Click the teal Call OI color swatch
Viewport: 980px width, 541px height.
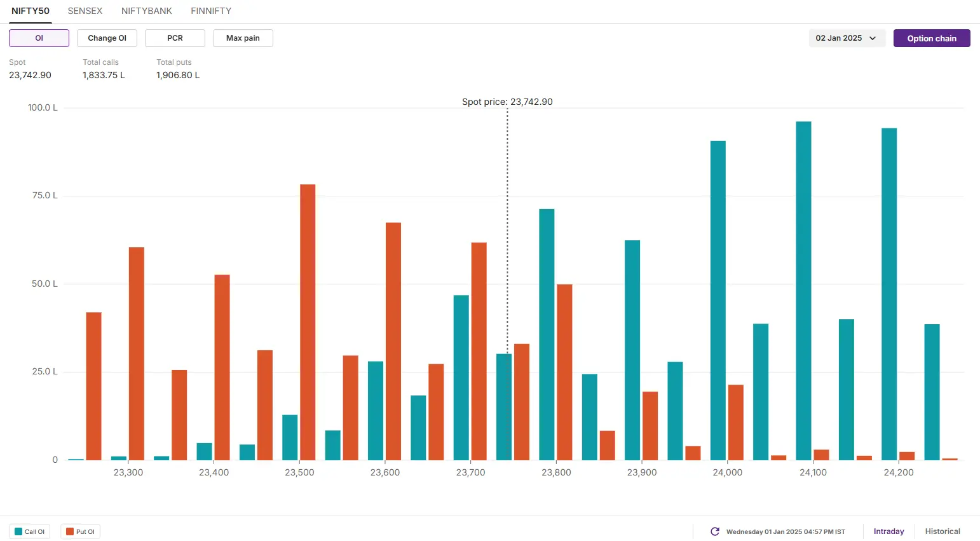[18, 531]
